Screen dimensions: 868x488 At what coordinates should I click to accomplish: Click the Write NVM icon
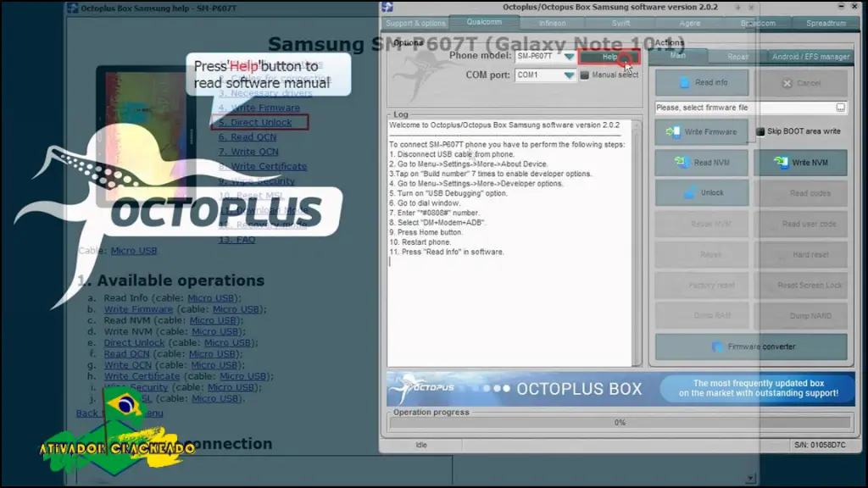(781, 162)
